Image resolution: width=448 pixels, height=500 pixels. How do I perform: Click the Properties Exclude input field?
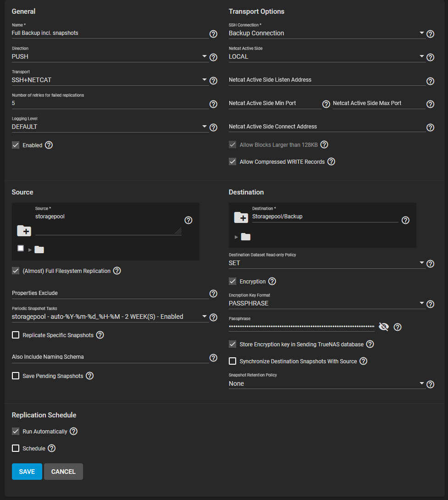pos(109,293)
